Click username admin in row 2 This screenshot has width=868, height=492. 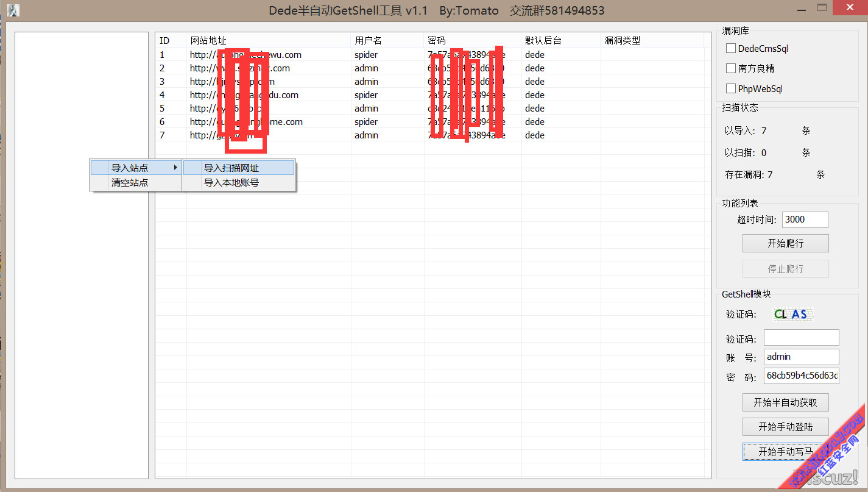[367, 68]
